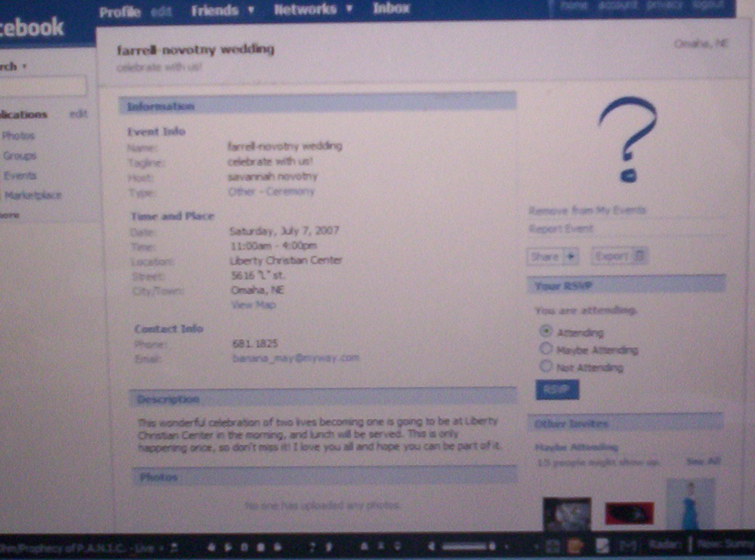Expand the Networks dropdown arrow

[349, 8]
